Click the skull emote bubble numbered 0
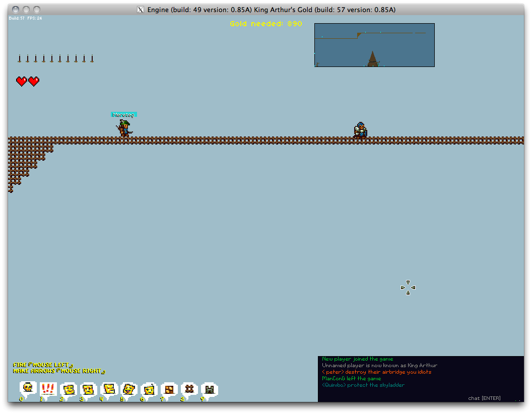 coord(28,388)
